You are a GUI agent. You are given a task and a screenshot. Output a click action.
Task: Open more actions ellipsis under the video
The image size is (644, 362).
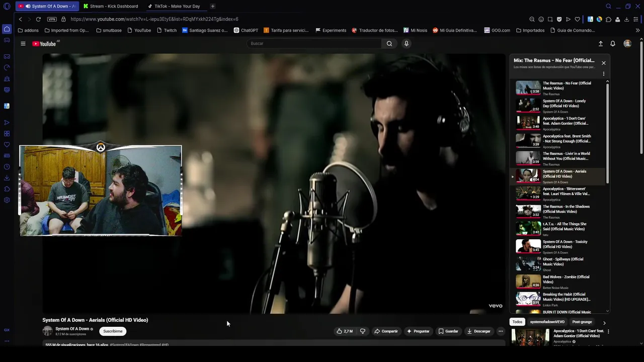(x=501, y=331)
